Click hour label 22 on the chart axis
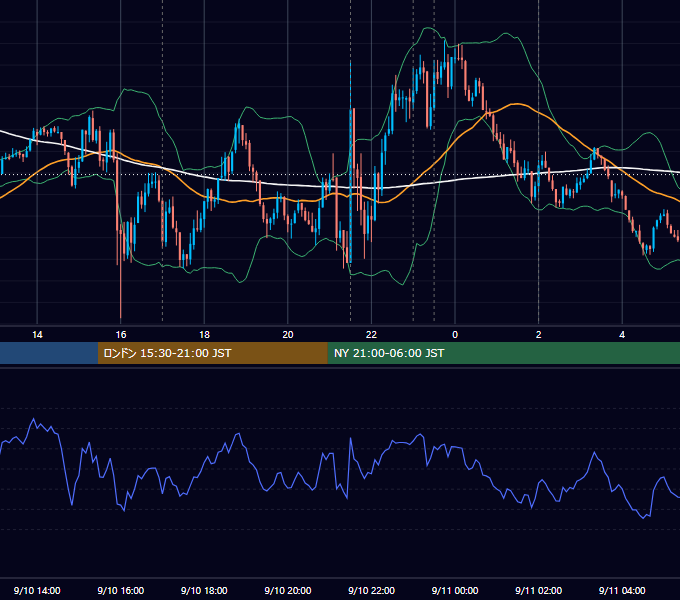Viewport: 680px width, 600px height. [x=371, y=335]
